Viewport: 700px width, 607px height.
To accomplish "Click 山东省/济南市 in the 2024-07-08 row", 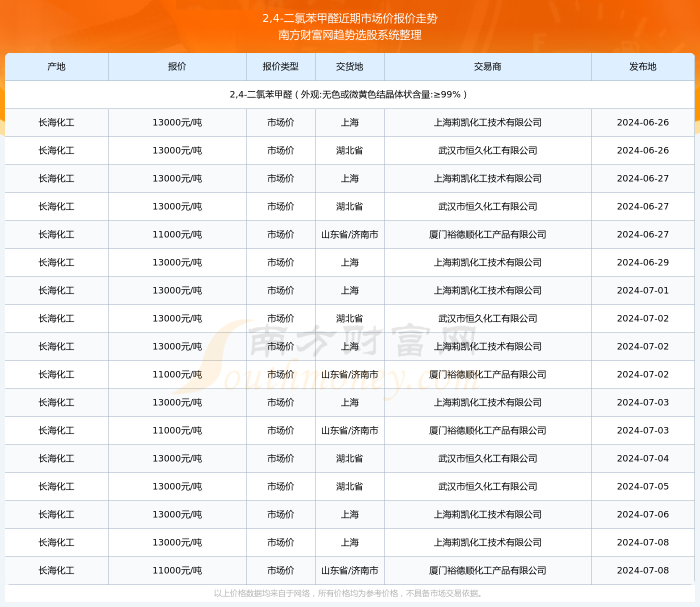I will click(349, 570).
